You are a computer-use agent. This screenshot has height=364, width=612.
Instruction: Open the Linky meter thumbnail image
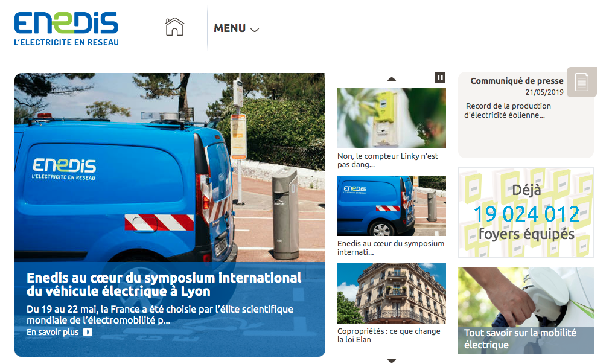pos(391,118)
